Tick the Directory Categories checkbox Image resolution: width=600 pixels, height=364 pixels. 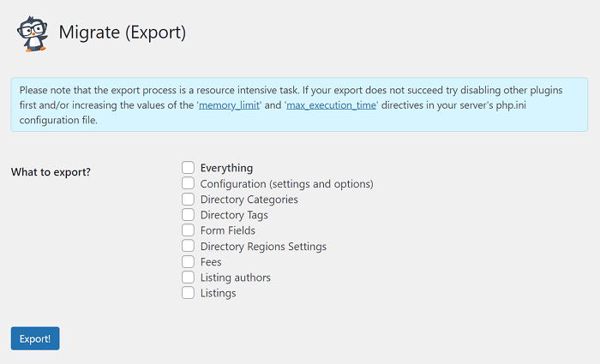click(188, 199)
